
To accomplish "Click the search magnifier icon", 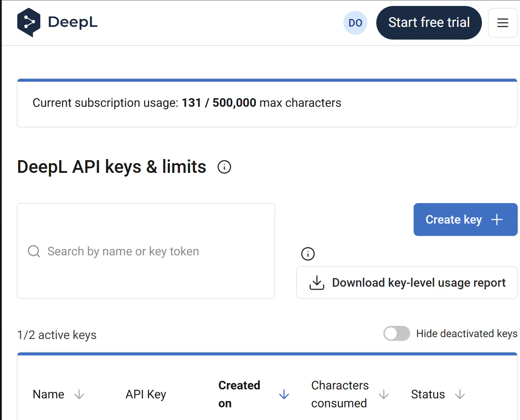I will pyautogui.click(x=34, y=251).
